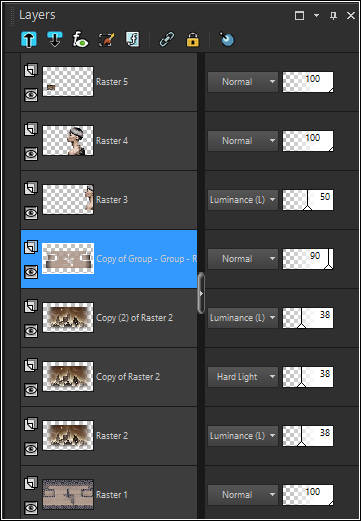361x521 pixels.
Task: Click the blue orb highlight icon
Action: (227, 40)
